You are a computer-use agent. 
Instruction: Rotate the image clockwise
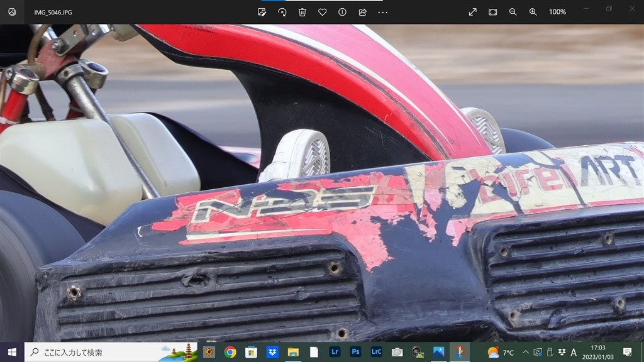pos(282,13)
